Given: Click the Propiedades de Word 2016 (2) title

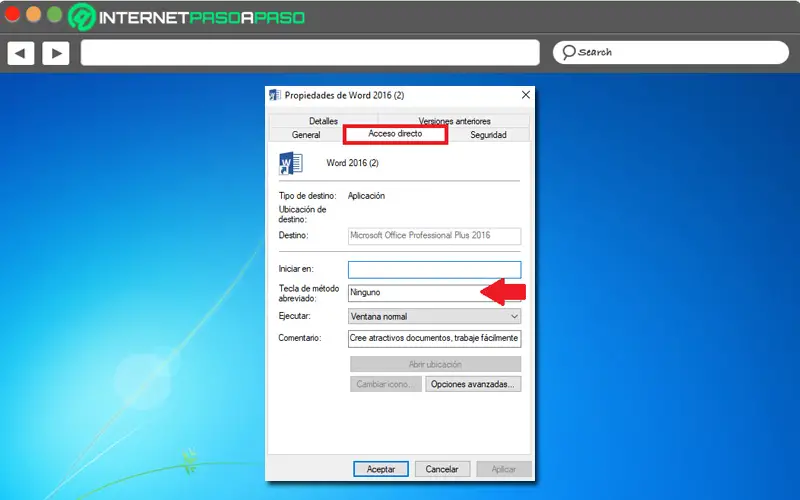Looking at the screenshot, I should pyautogui.click(x=344, y=95).
